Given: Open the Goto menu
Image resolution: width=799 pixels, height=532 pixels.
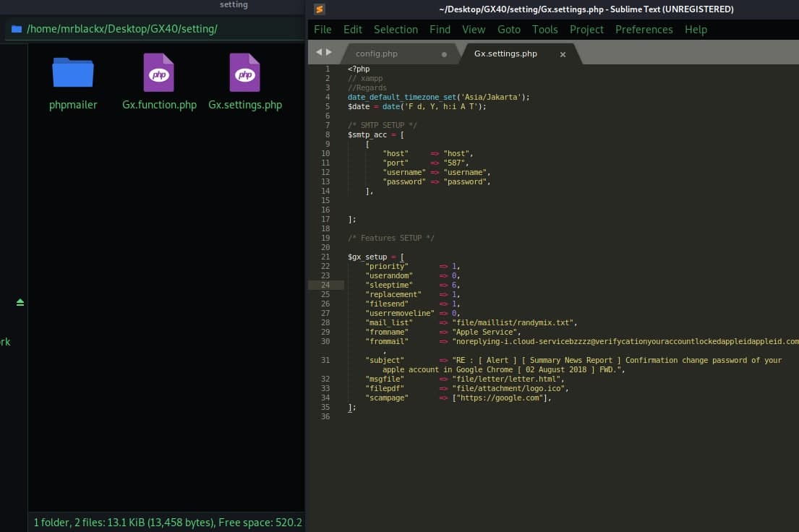Looking at the screenshot, I should (x=509, y=30).
